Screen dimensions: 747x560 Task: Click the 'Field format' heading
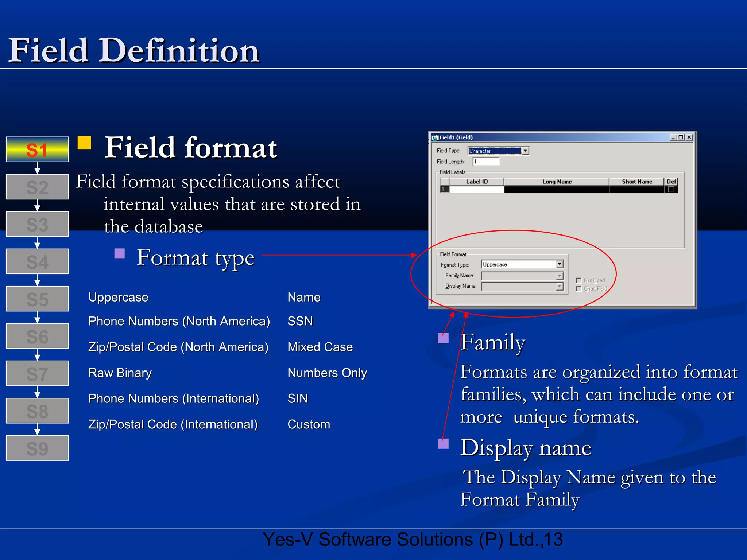[190, 148]
